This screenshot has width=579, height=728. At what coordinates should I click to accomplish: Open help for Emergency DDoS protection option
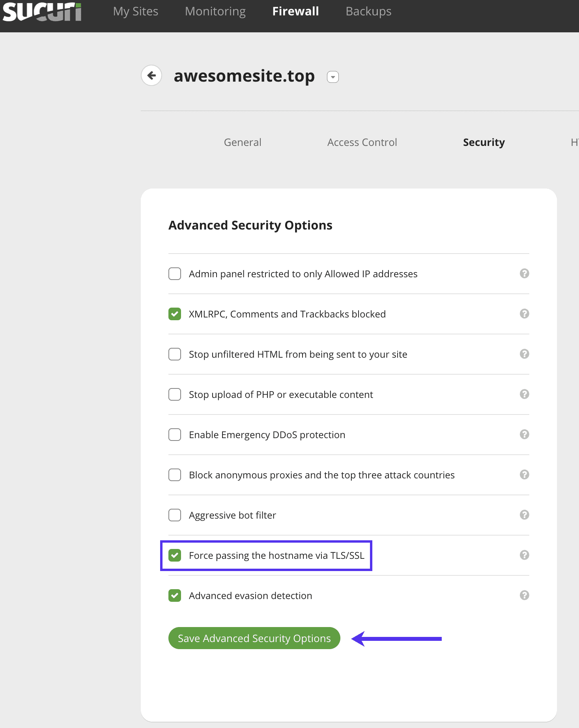click(x=524, y=434)
